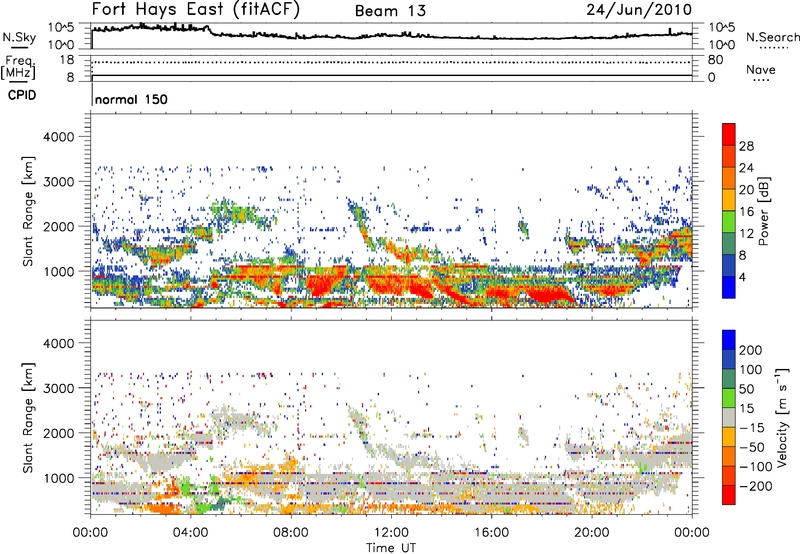Click the '-100' velocity colorbar label

point(756,466)
